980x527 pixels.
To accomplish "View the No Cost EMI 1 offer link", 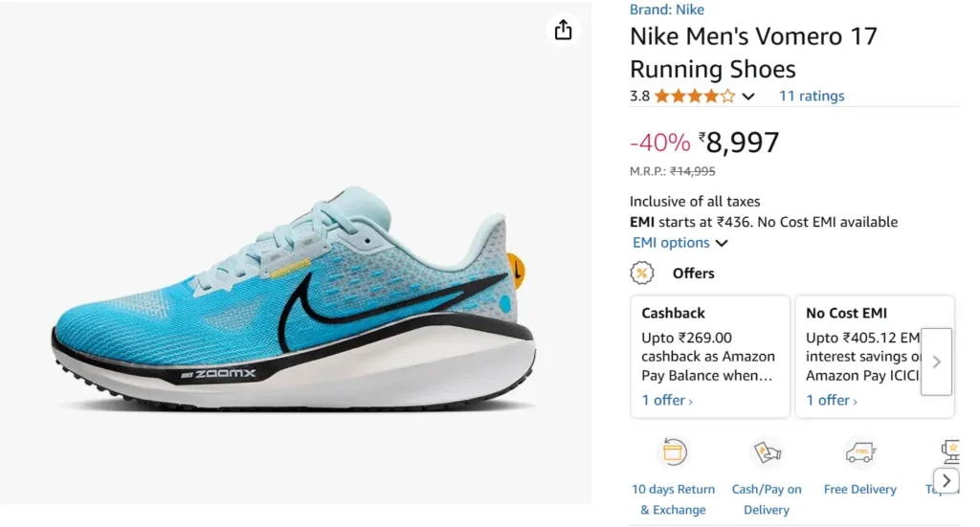I will 832,401.
